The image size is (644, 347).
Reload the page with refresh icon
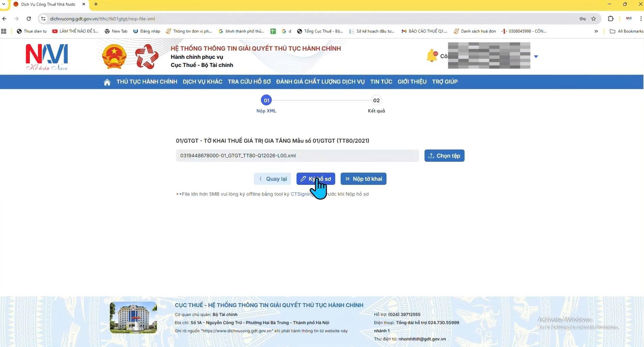click(x=29, y=19)
